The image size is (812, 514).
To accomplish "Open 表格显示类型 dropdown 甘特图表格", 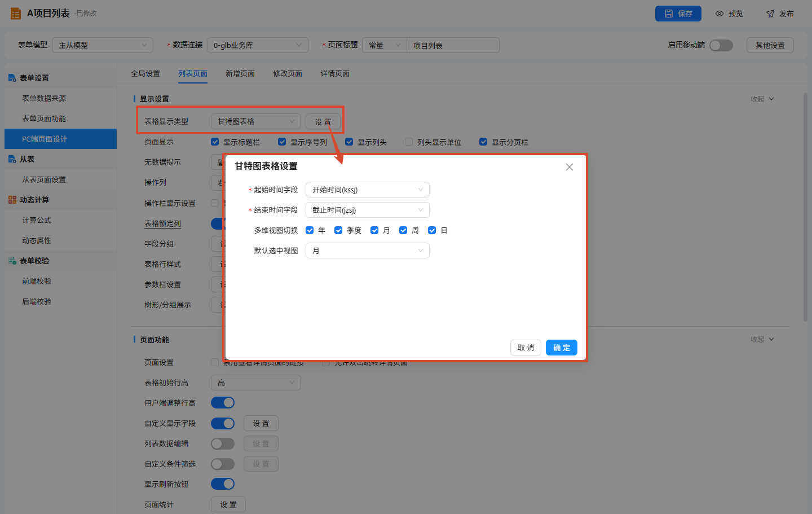I will click(x=256, y=121).
